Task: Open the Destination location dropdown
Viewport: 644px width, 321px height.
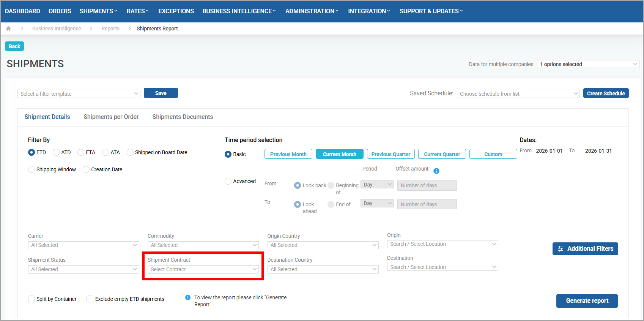Action: (x=442, y=267)
